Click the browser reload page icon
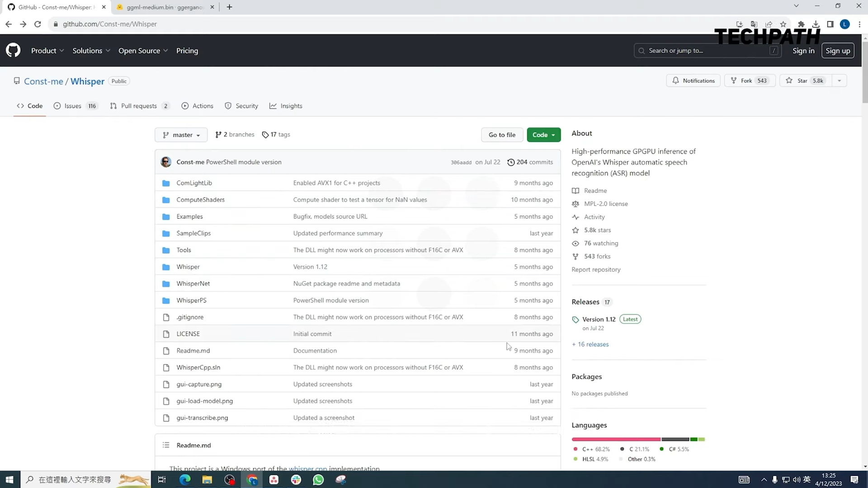 (38, 24)
